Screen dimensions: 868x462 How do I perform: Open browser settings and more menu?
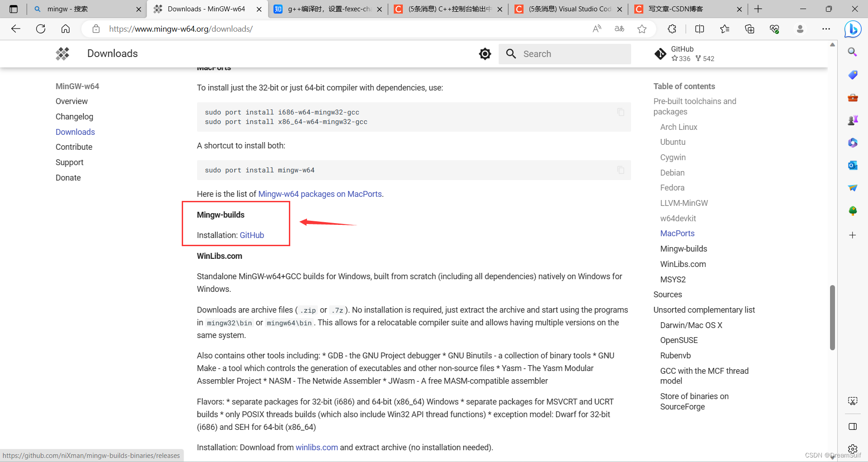826,29
